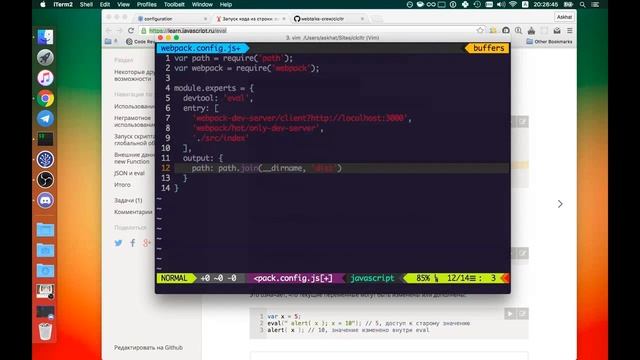
Task: Switch to the configuration Chrome tab
Action: [171, 19]
